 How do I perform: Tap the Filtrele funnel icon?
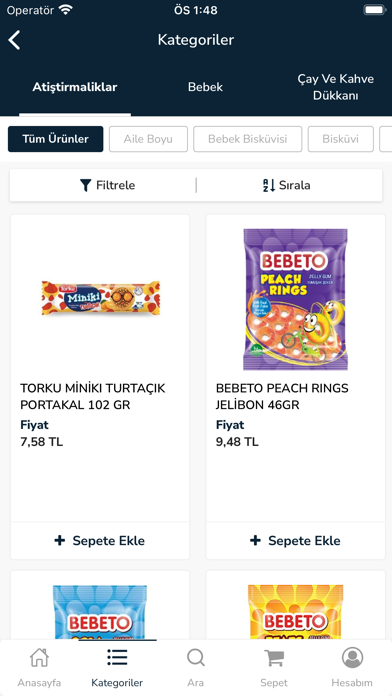[86, 185]
